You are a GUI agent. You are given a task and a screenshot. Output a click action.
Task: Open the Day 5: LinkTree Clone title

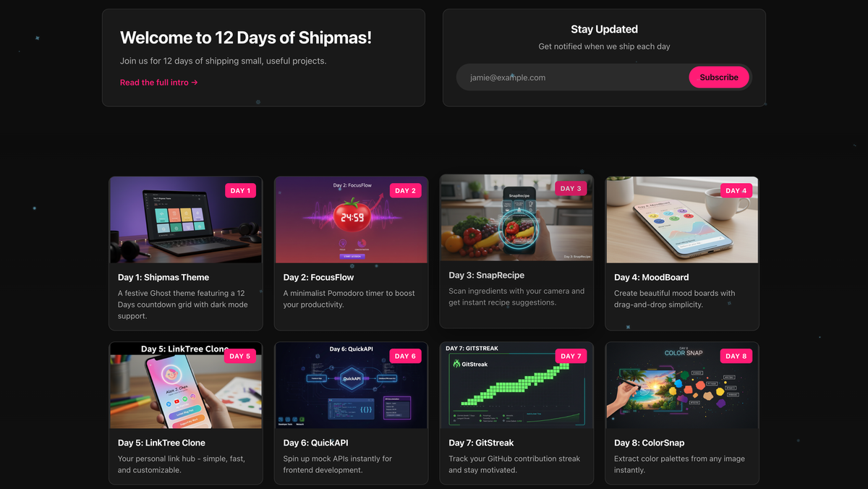(x=161, y=443)
